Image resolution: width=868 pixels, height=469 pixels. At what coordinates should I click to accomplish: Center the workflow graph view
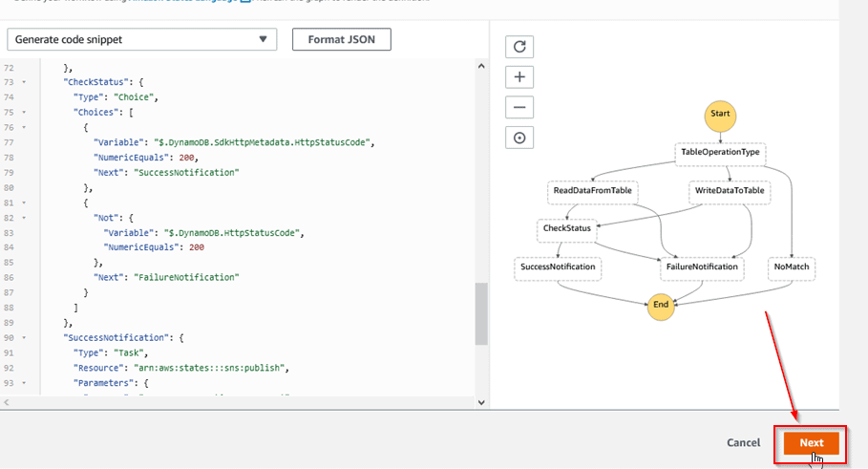519,138
